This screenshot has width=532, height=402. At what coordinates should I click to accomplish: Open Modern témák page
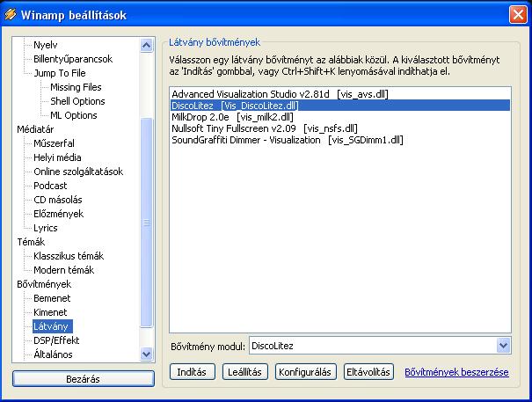pos(64,270)
